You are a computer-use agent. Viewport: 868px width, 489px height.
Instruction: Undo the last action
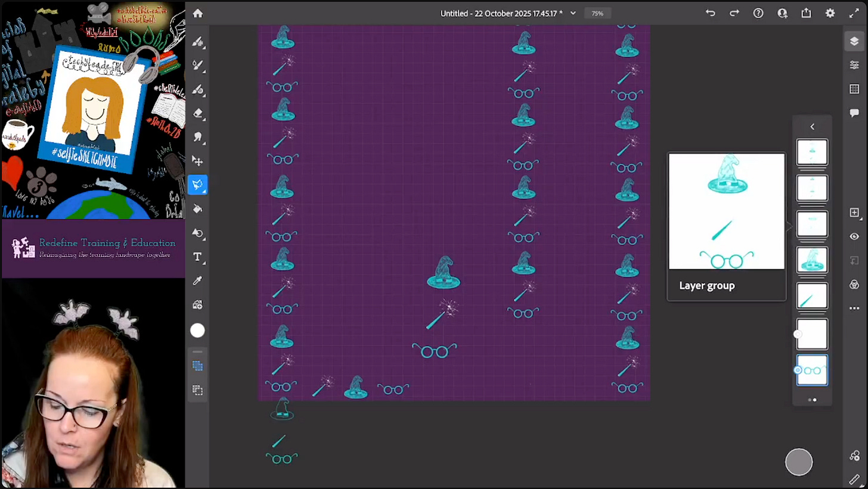710,13
